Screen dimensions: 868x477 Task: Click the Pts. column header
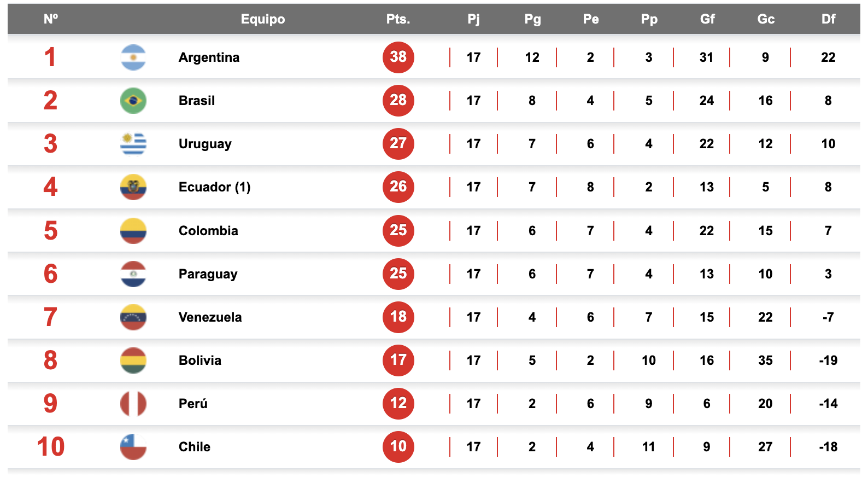click(398, 19)
